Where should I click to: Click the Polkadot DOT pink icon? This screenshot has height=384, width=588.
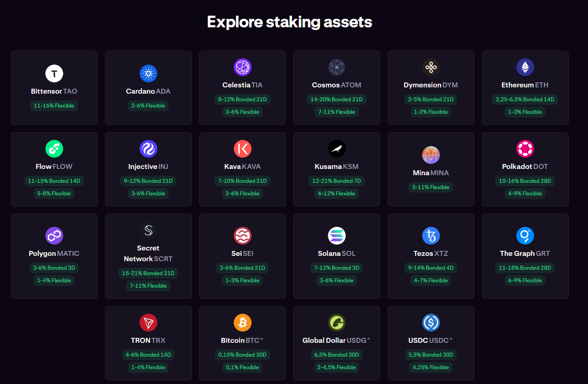pyautogui.click(x=525, y=149)
